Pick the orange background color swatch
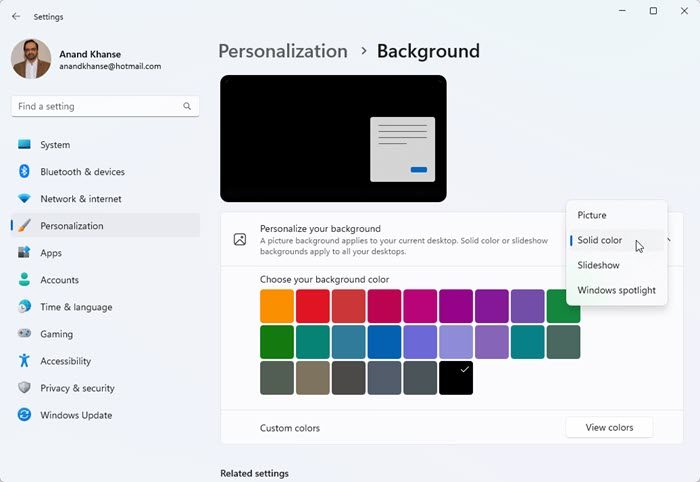700x482 pixels. click(x=277, y=306)
